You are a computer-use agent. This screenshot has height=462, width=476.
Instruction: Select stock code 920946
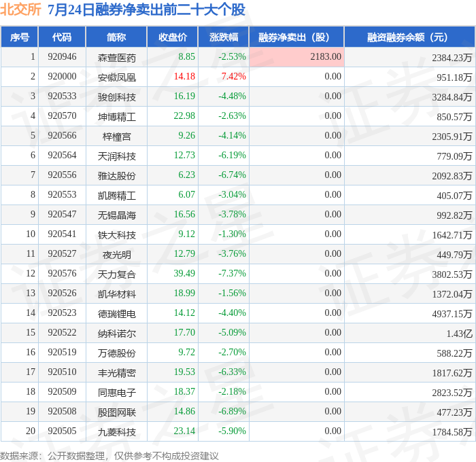tap(62, 56)
